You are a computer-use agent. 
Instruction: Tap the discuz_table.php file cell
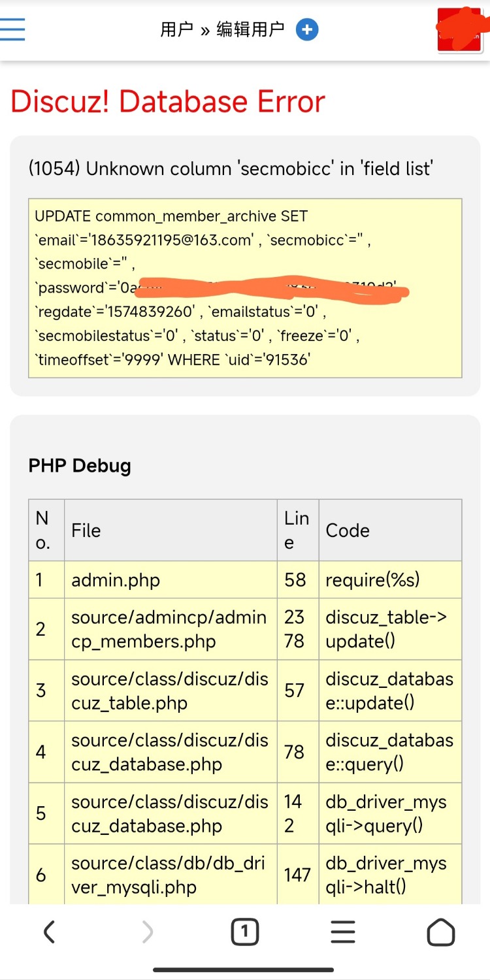pos(169,691)
